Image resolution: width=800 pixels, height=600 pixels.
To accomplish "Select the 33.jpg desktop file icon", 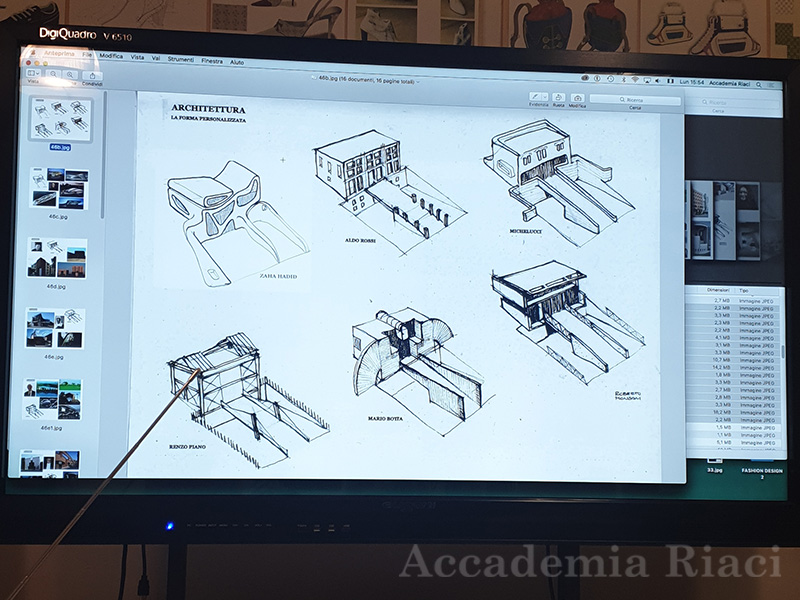I will coord(714,465).
